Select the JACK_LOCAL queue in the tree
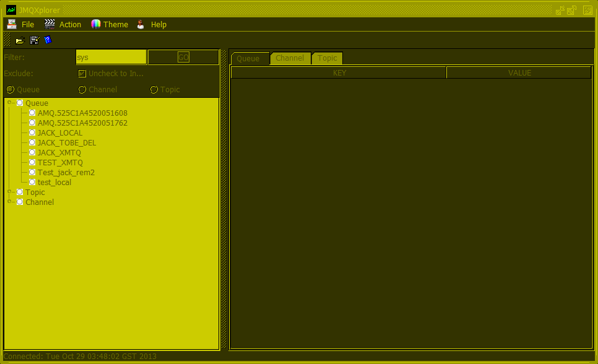This screenshot has height=364, width=598. click(60, 132)
